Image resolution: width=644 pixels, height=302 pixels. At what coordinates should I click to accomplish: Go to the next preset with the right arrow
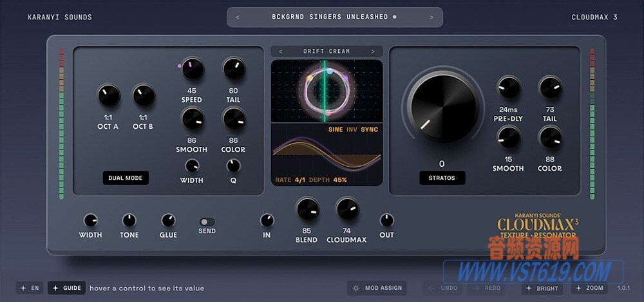click(x=431, y=17)
